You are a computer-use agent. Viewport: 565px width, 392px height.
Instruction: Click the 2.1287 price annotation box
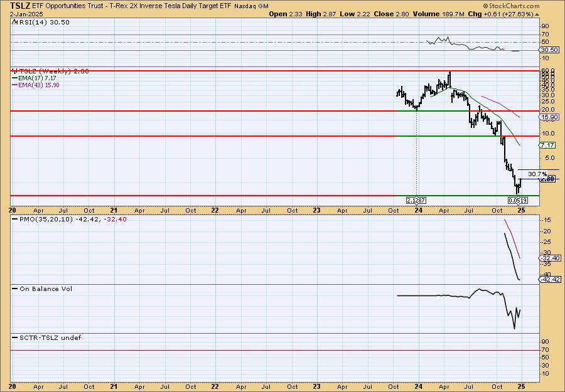[417, 201]
